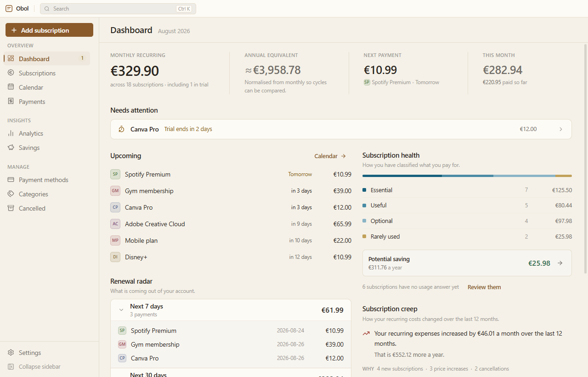Click the search magnifier icon
Viewport: 588px width, 377px height.
click(47, 9)
